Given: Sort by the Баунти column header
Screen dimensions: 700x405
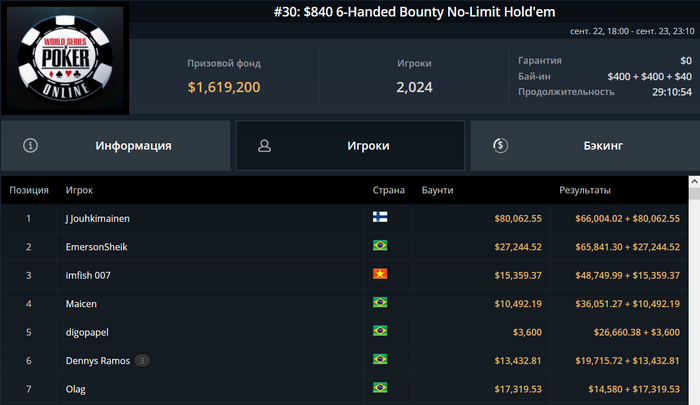Looking at the screenshot, I should pyautogui.click(x=438, y=190).
